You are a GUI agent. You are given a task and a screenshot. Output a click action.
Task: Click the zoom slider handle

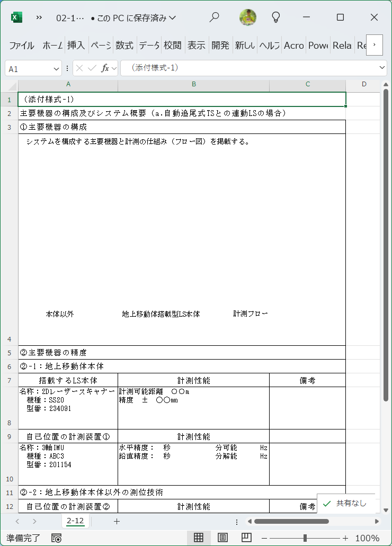[305, 538]
